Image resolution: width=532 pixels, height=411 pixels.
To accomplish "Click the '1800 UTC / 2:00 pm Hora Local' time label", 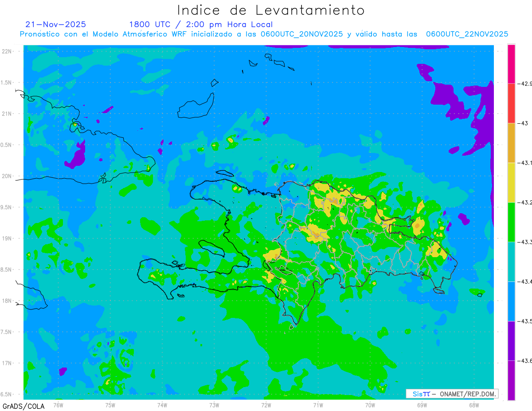I will click(x=201, y=24).
